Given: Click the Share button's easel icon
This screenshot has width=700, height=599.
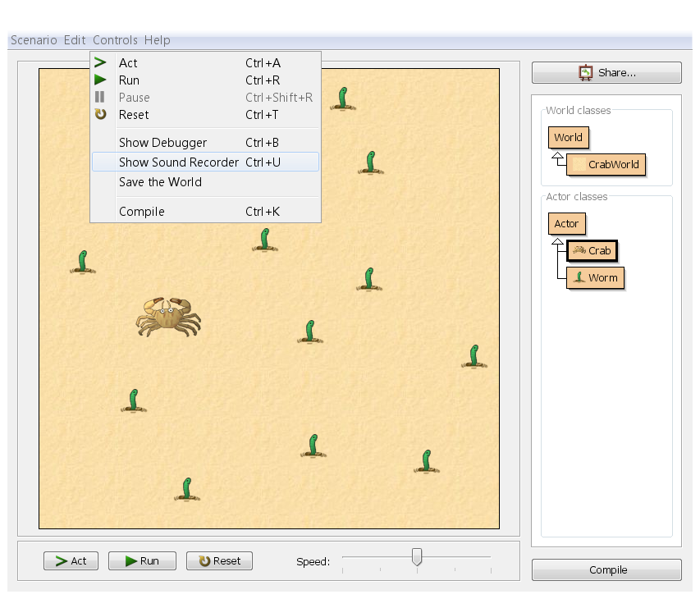Looking at the screenshot, I should (x=586, y=73).
